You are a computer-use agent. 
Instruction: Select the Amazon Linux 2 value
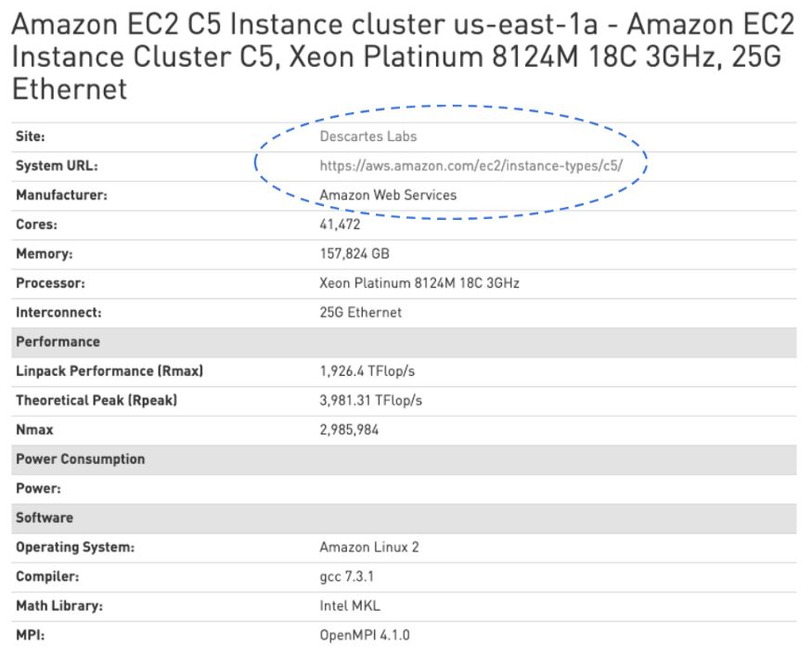(368, 548)
